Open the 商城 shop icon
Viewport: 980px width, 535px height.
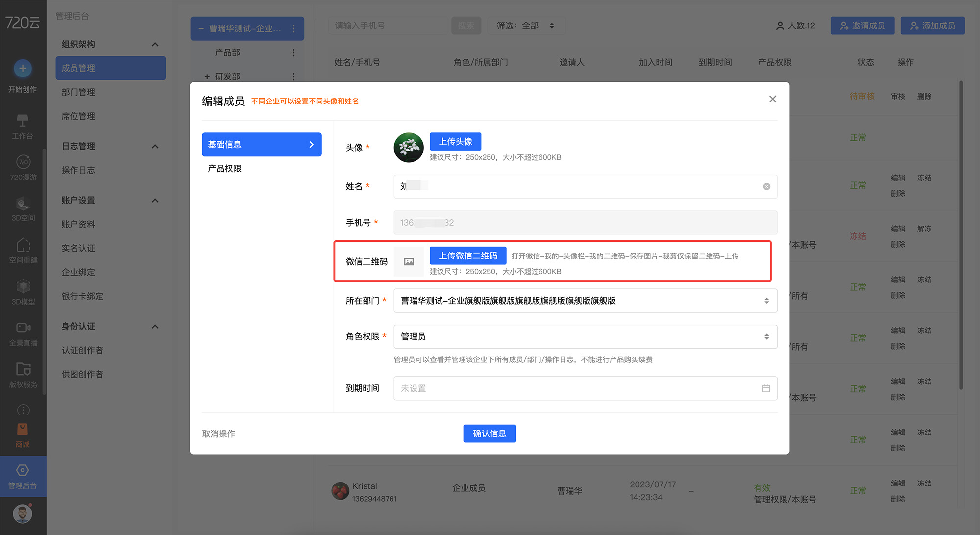[x=23, y=430]
